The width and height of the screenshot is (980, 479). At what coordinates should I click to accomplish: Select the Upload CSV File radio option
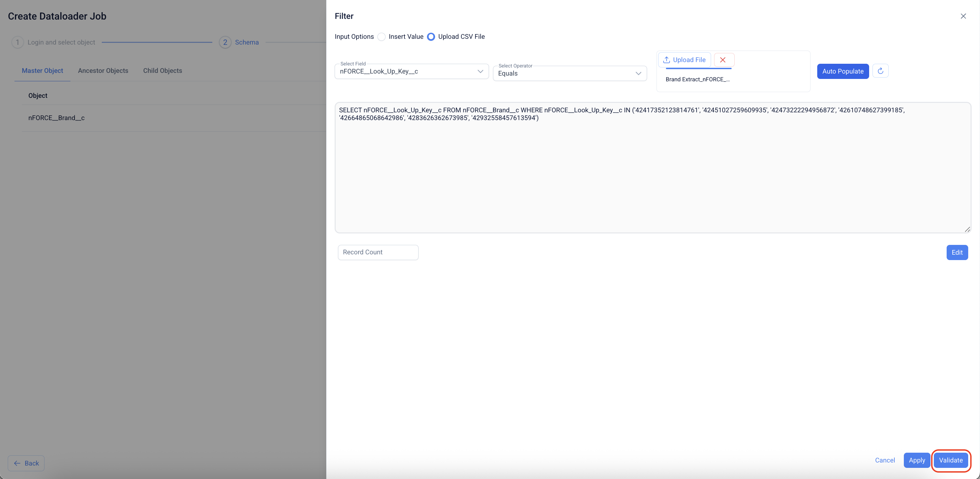click(x=431, y=36)
